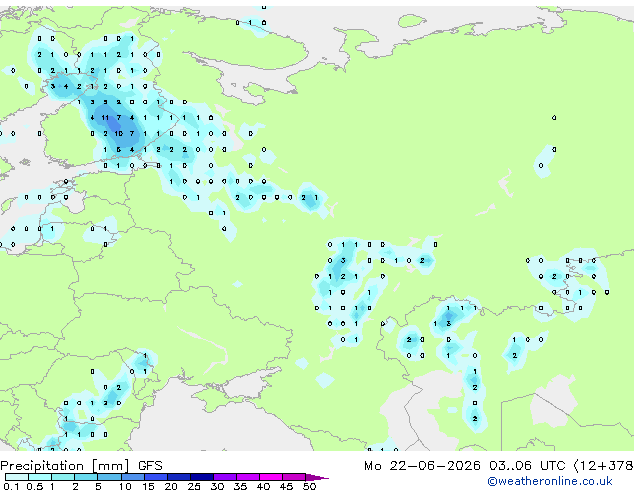Click the 15–20 mm legend color swatch
Screen dimensions: 634x490
[x=156, y=477]
